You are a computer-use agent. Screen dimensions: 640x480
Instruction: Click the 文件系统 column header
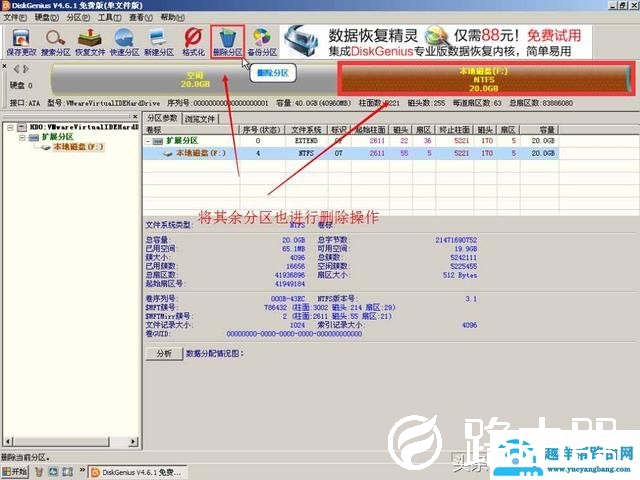pos(306,130)
